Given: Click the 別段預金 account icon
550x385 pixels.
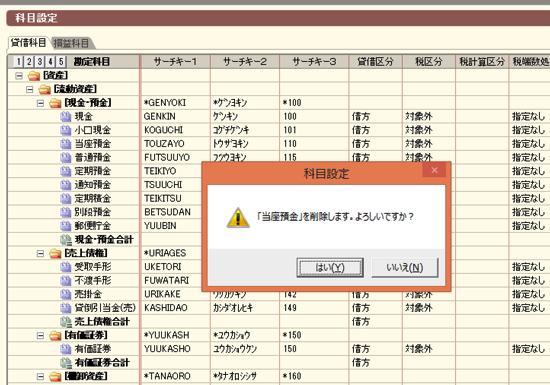Looking at the screenshot, I should [x=66, y=212].
